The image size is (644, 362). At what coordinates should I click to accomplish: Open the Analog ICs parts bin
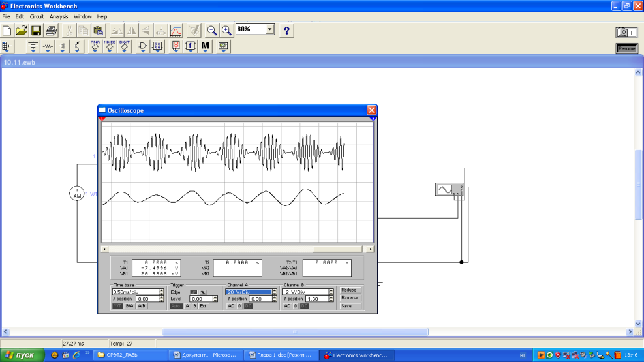pyautogui.click(x=95, y=46)
